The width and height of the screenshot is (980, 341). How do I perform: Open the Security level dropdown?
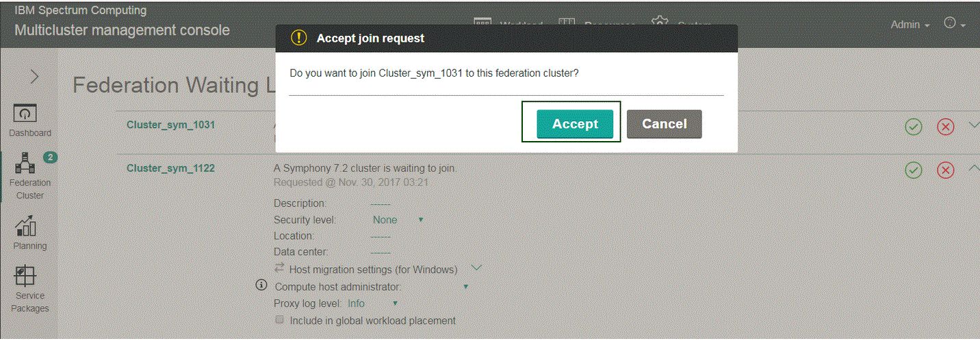click(398, 220)
